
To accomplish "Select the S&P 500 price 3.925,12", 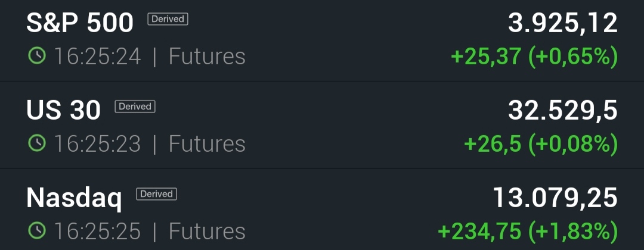I will 562,23.
